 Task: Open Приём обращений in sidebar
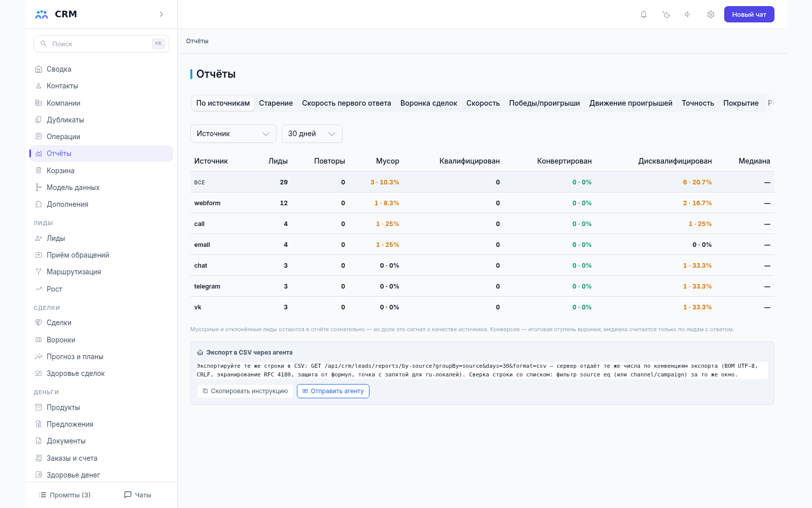[101, 255]
